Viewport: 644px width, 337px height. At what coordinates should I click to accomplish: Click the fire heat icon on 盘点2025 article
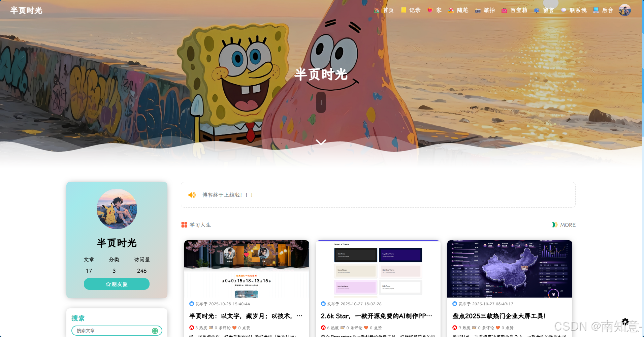(x=455, y=328)
